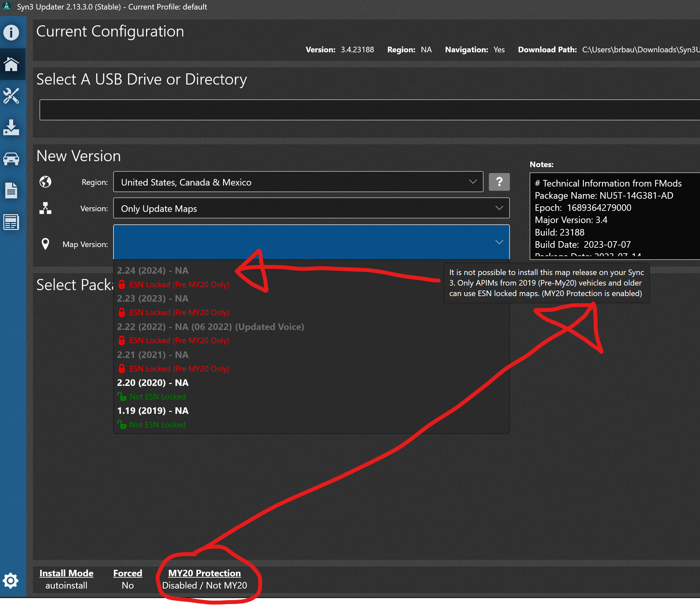Screen dimensions: 700x605
Task: Click the green unlock icon under 2.20 (2020)
Action: pyautogui.click(x=122, y=396)
